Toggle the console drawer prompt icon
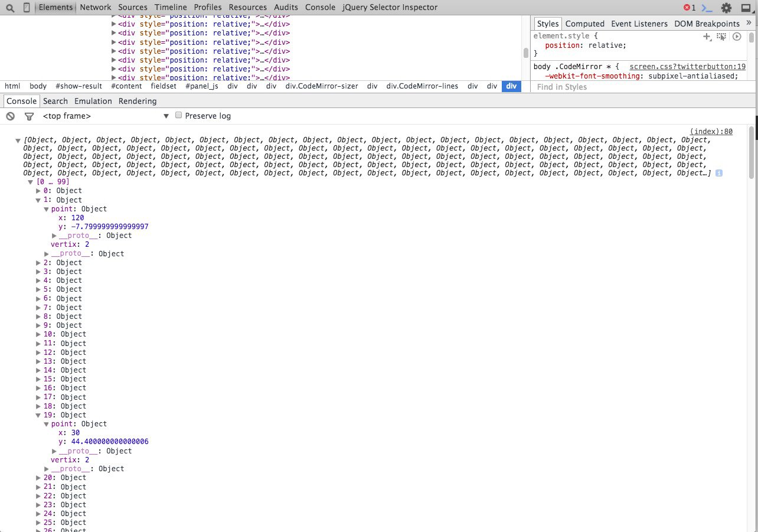Image resolution: width=758 pixels, height=532 pixels. click(707, 8)
